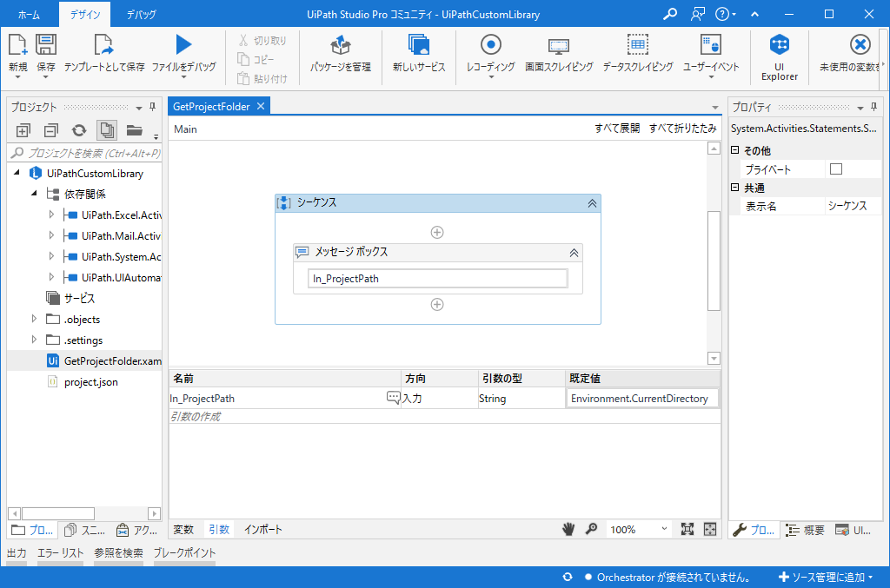Click ユーザーイベント icon
This screenshot has width=890, height=588.
pyautogui.click(x=711, y=44)
